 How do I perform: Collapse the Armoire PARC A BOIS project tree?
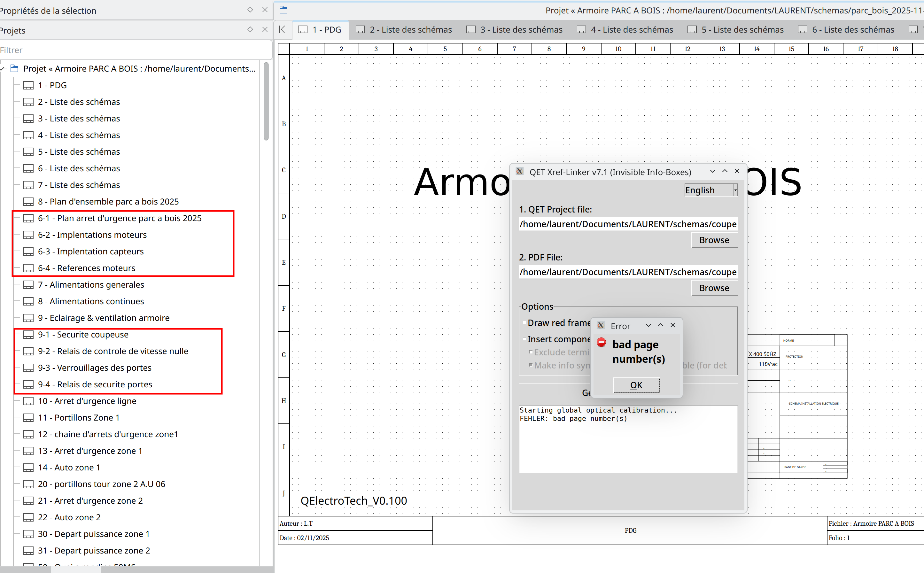coord(3,69)
